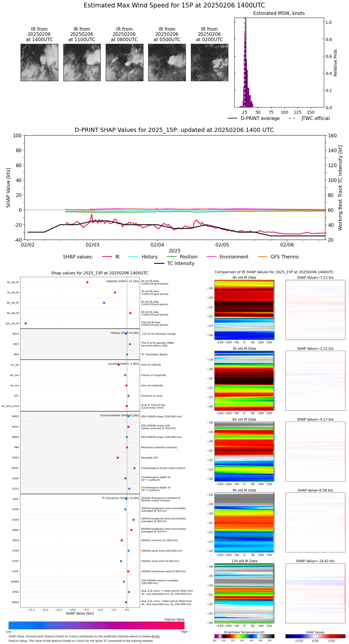Screen dimensions: 349x644
Task: Click the green Position legend marker
Action: click(172, 257)
